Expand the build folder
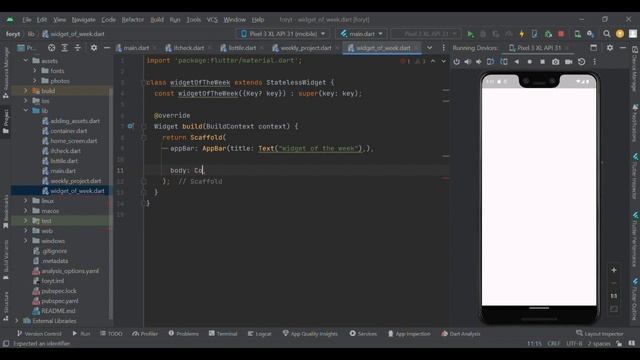The width and height of the screenshot is (640, 360). coord(26,91)
